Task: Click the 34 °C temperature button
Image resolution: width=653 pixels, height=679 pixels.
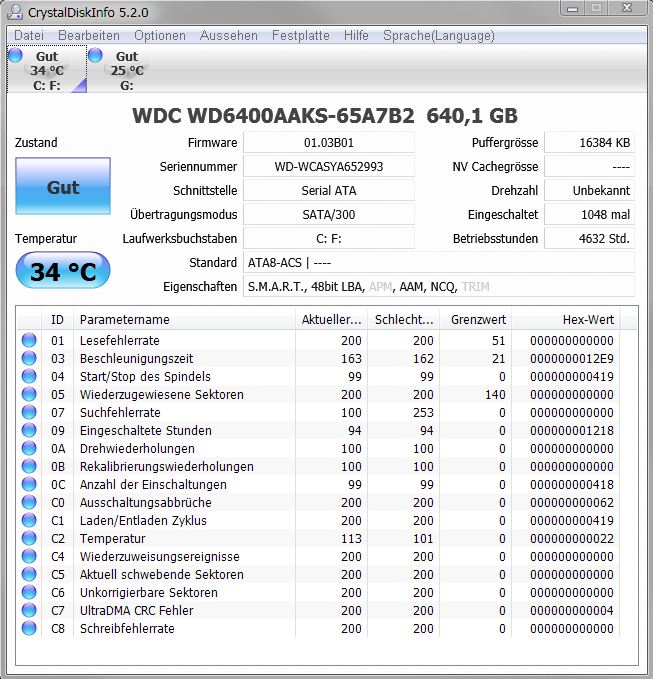Action: point(63,271)
